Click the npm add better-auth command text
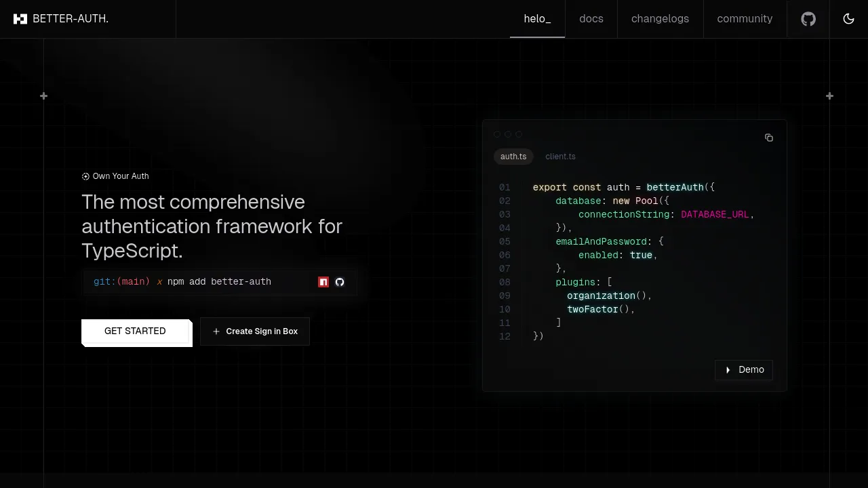 click(x=219, y=281)
